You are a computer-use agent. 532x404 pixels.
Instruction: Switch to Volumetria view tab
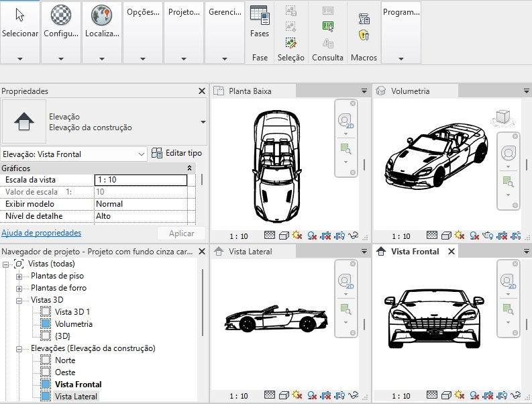coord(416,91)
